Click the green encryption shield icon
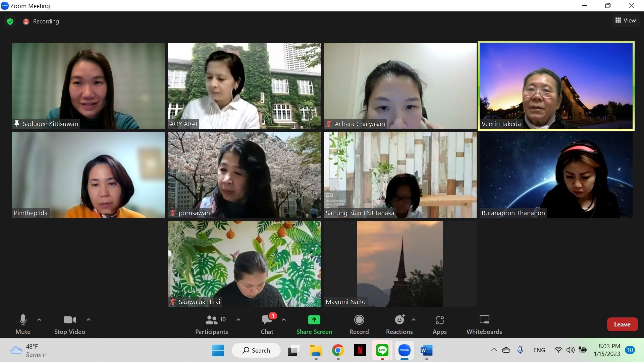The image size is (644, 362). 10,21
